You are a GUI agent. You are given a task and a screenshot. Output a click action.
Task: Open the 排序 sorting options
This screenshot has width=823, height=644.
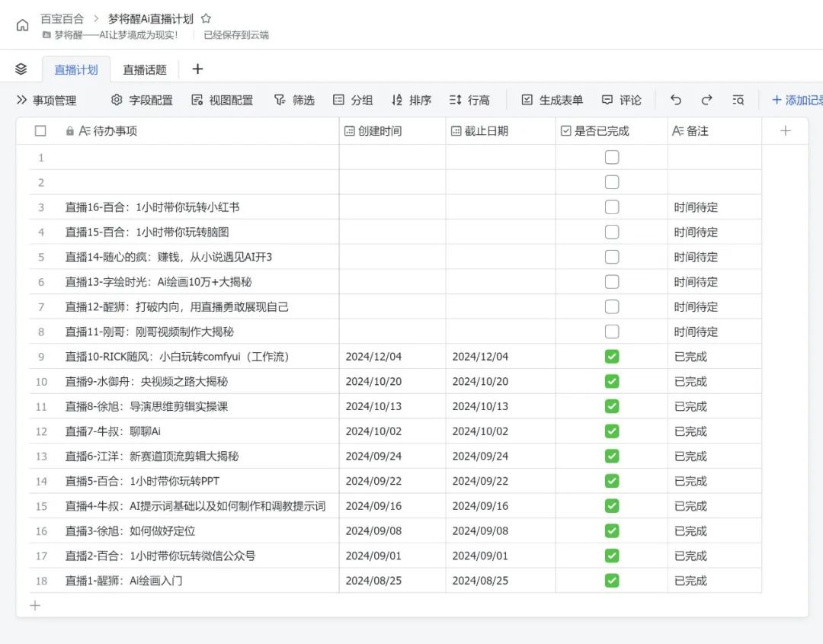tap(411, 99)
